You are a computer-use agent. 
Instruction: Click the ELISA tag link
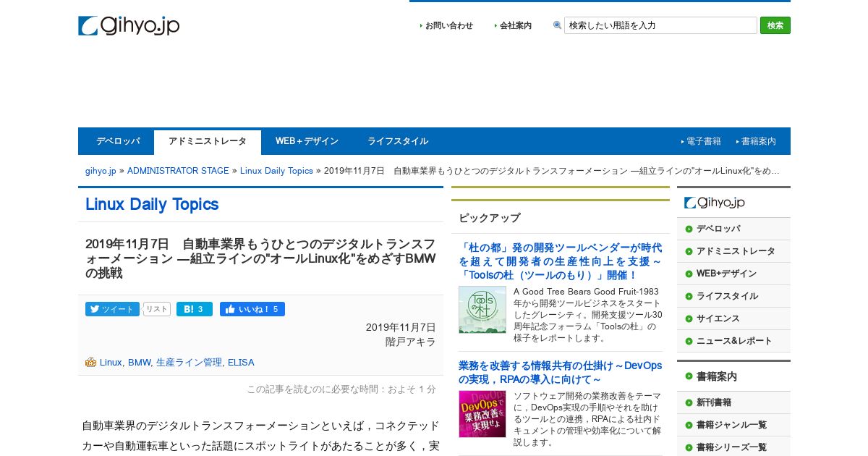(x=241, y=362)
